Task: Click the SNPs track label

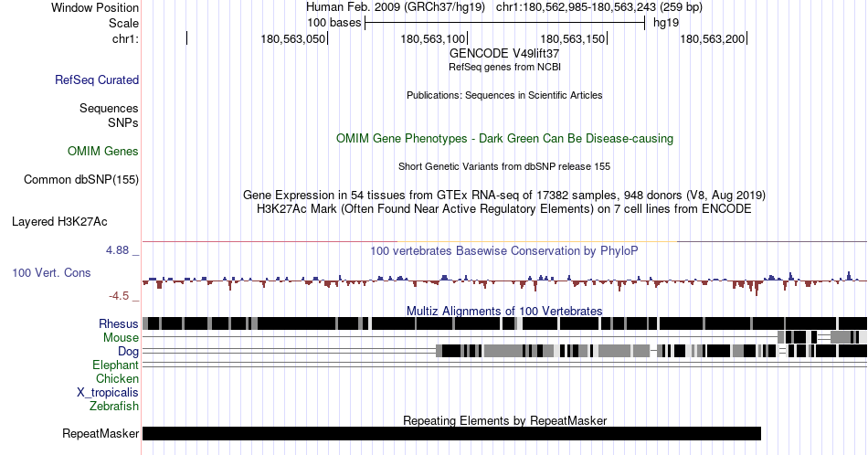Action: pos(123,122)
